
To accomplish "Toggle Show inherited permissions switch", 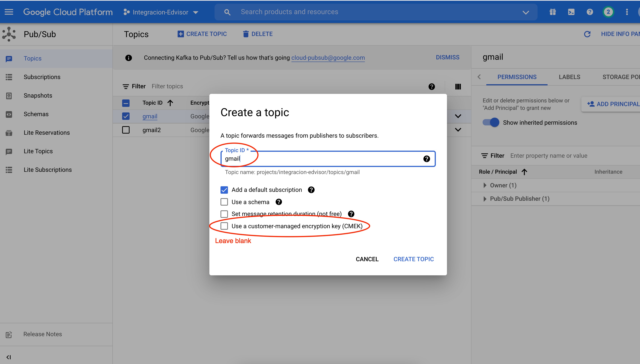I will point(491,122).
